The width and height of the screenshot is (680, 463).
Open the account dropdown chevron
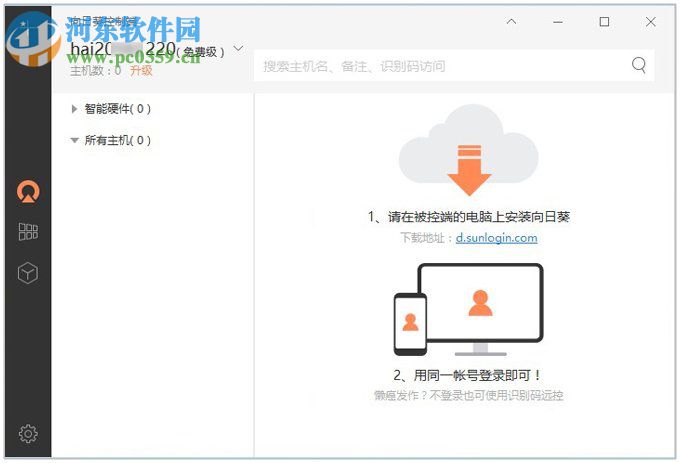[238, 48]
